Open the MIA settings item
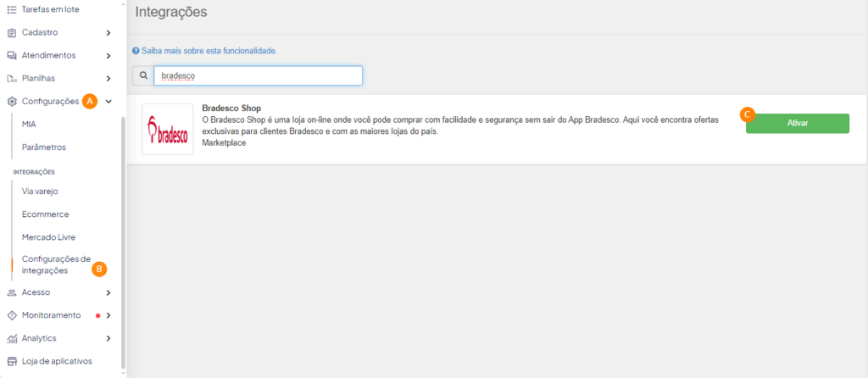Viewport: 868px width, 378px height. tap(30, 125)
